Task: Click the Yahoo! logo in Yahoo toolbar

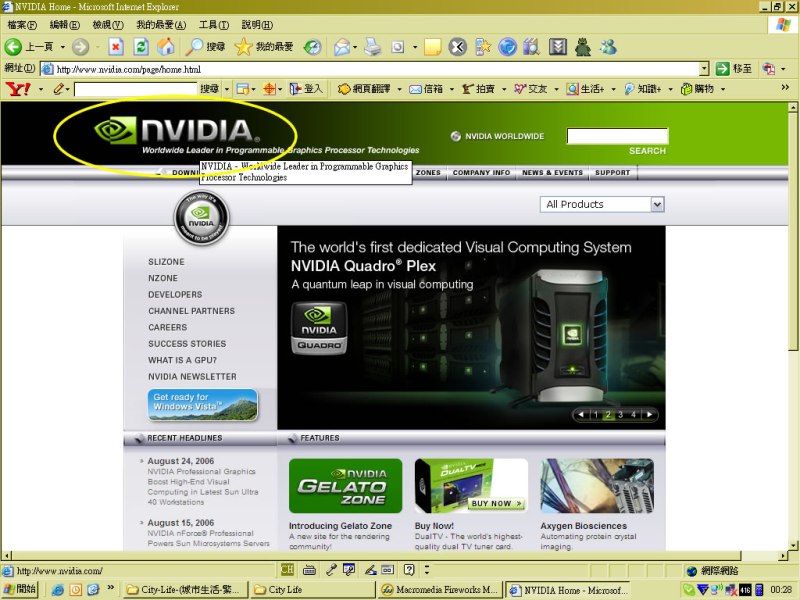Action: tap(18, 89)
